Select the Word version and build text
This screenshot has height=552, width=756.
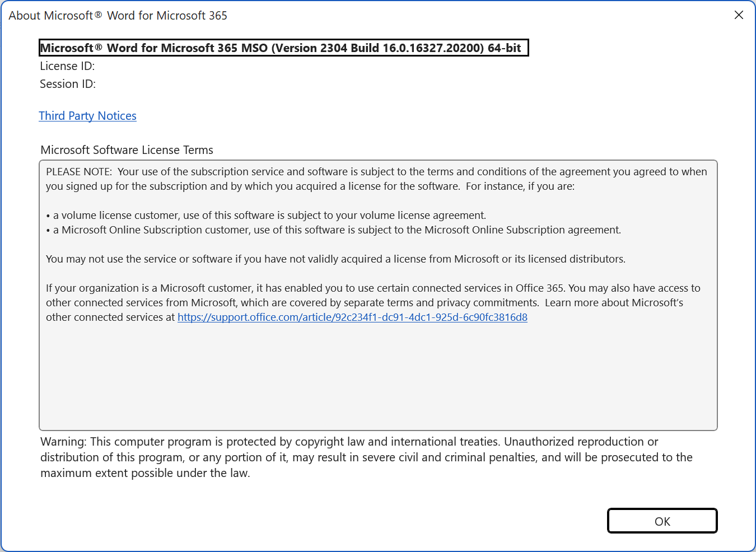tap(284, 48)
